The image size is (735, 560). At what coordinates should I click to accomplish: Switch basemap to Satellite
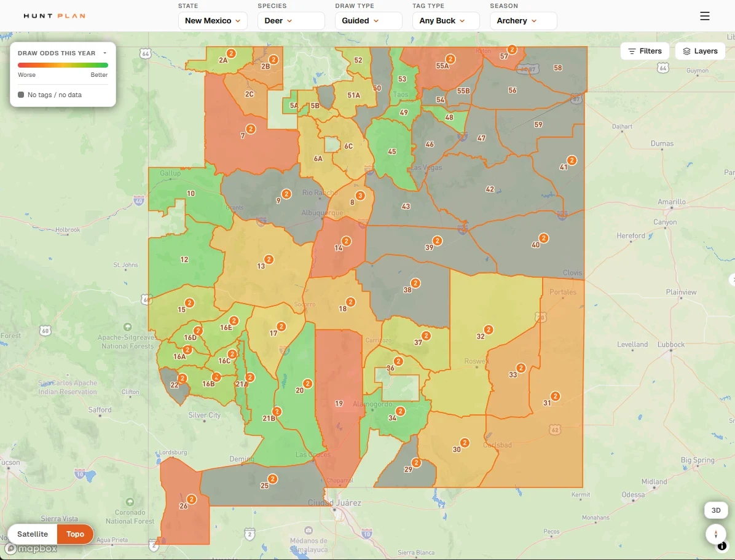tap(33, 534)
